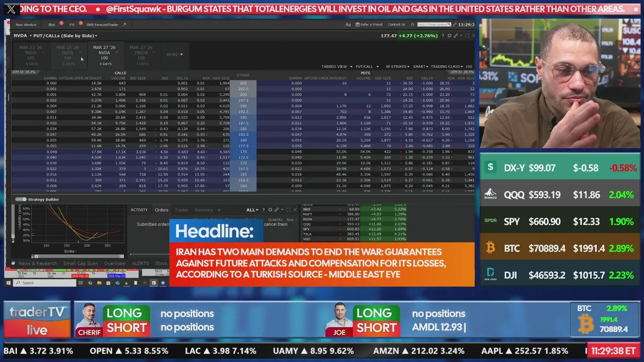Open Task View on the Windows taskbar
The height and width of the screenshot is (362, 644).
pyautogui.click(x=80, y=283)
